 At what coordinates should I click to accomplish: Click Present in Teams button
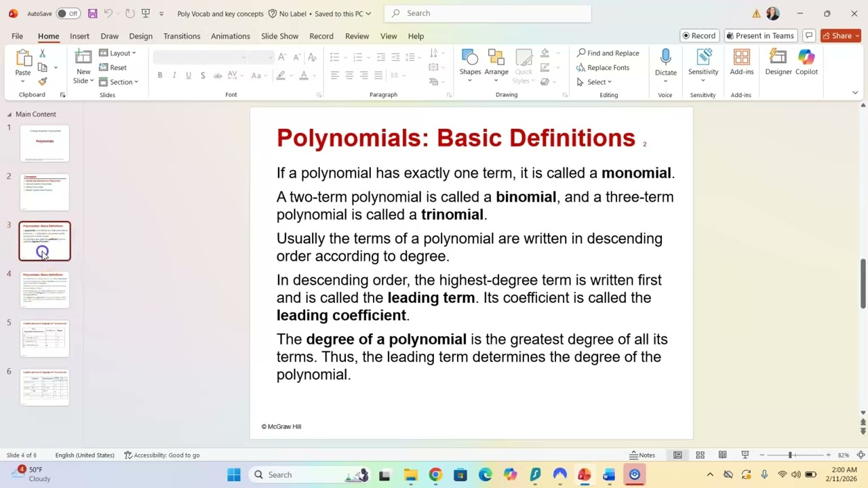[x=759, y=36]
